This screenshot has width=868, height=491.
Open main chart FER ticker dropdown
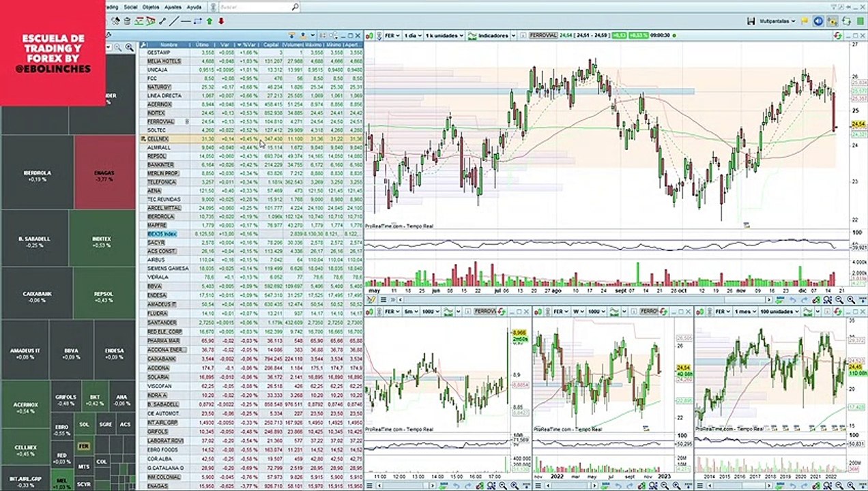coord(392,35)
